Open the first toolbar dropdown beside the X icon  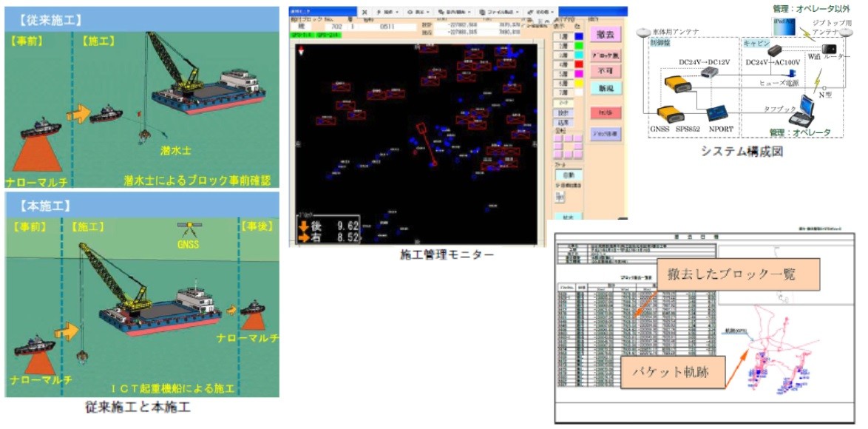387,11
